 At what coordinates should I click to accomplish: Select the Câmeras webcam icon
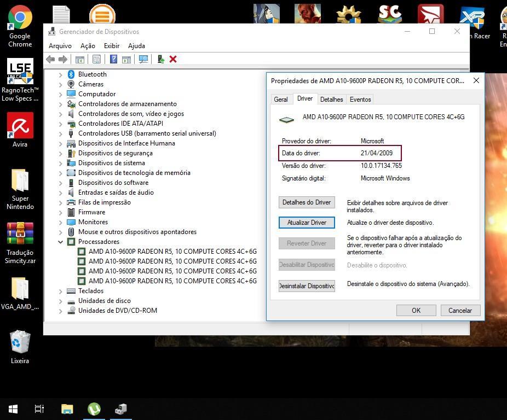tap(71, 84)
